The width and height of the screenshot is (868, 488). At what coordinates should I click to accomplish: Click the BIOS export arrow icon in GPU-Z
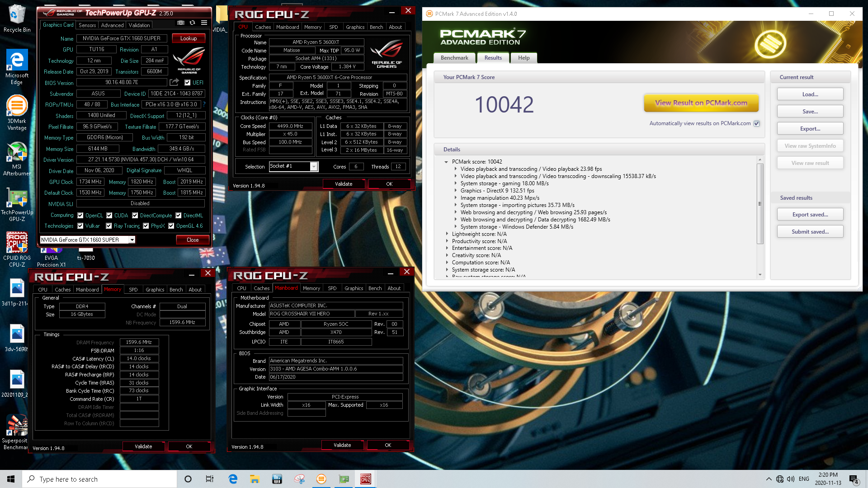point(174,82)
